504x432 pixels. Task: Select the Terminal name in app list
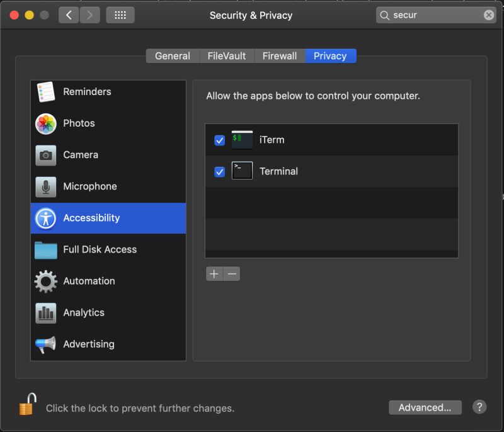(278, 171)
